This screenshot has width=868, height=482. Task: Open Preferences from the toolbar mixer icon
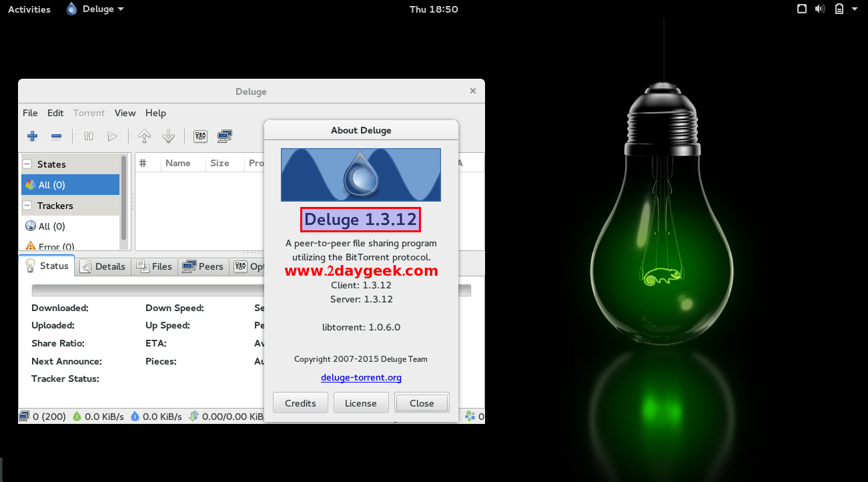200,136
